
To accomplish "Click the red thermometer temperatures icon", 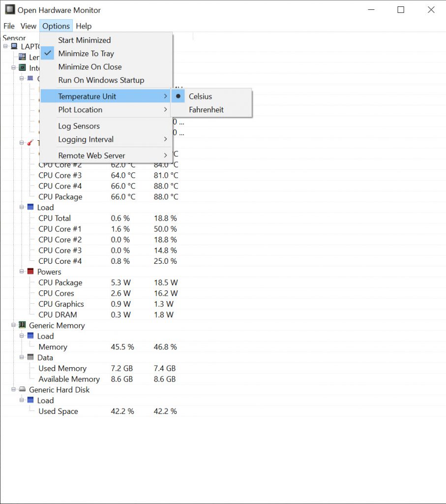I will (x=30, y=142).
